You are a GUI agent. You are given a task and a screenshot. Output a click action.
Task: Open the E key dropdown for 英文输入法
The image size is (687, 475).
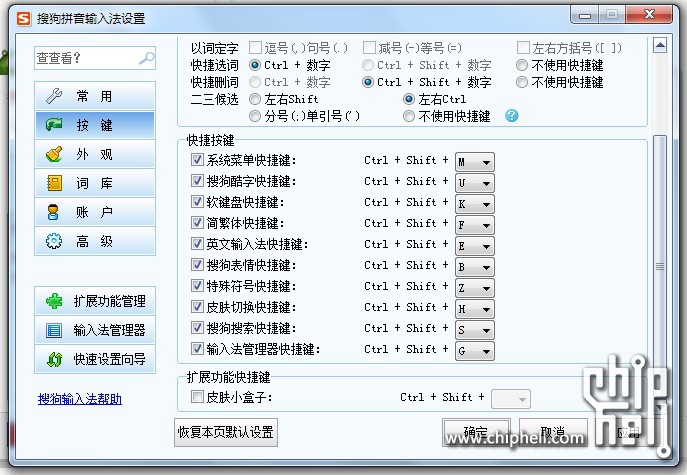[x=475, y=246]
